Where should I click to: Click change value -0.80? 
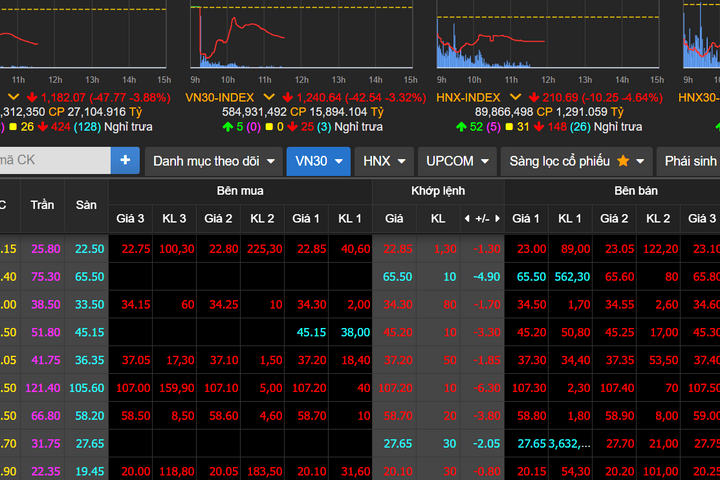coord(487,471)
